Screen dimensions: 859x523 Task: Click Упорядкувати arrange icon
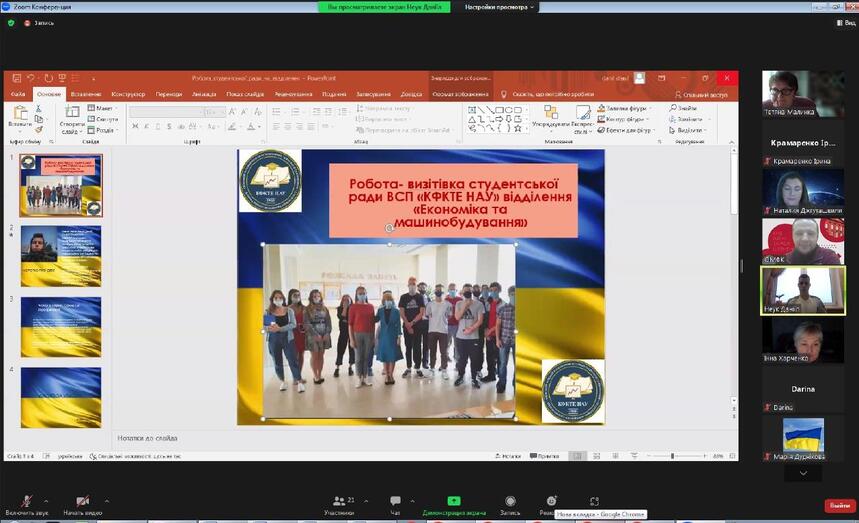[x=551, y=118]
